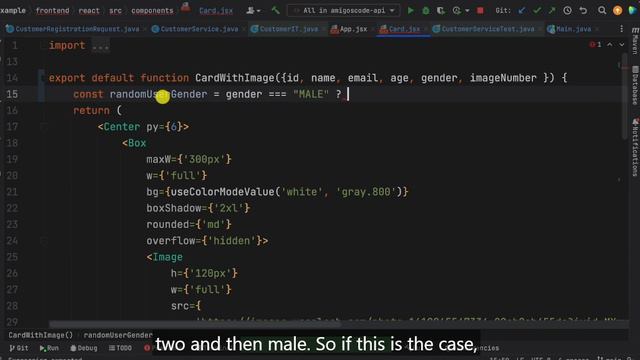Viewport: 640px width, 360px height.
Task: Git push green arrow icon
Action: click(x=552, y=11)
